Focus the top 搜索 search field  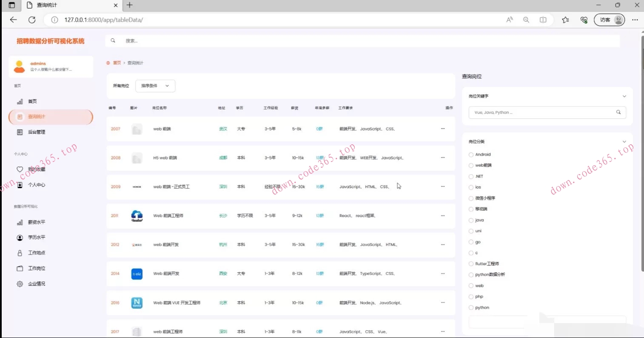coord(362,41)
